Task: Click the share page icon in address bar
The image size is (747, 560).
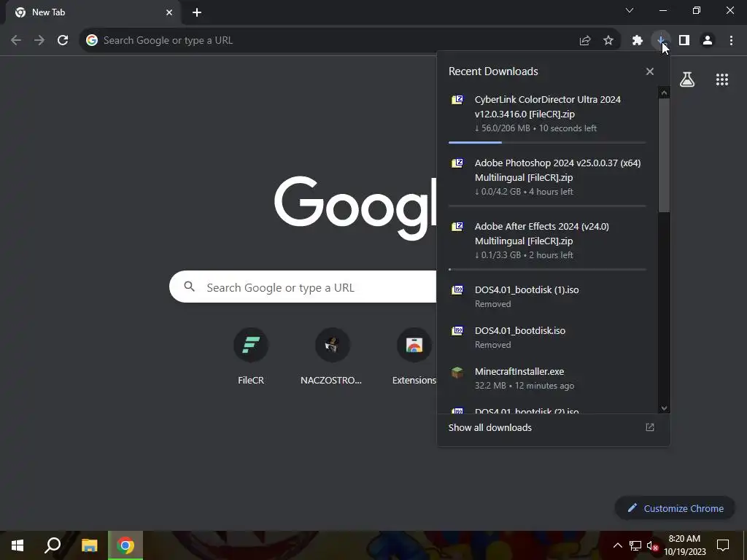Action: click(x=585, y=41)
